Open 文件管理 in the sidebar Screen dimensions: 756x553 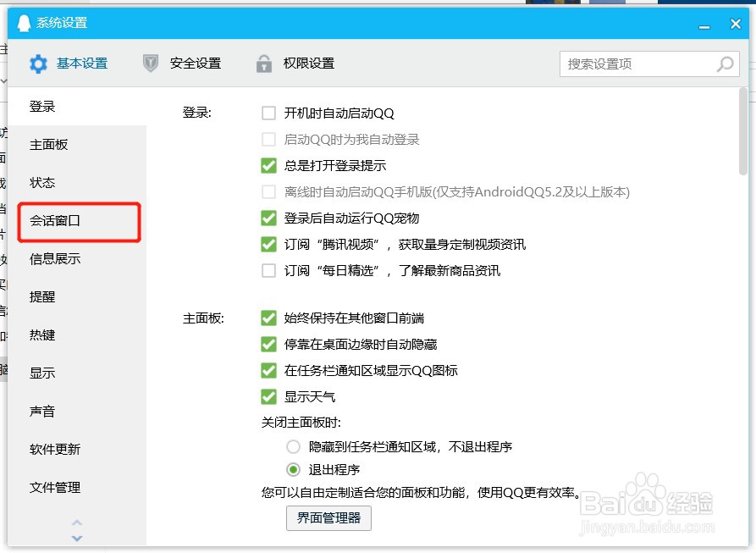coord(77,488)
